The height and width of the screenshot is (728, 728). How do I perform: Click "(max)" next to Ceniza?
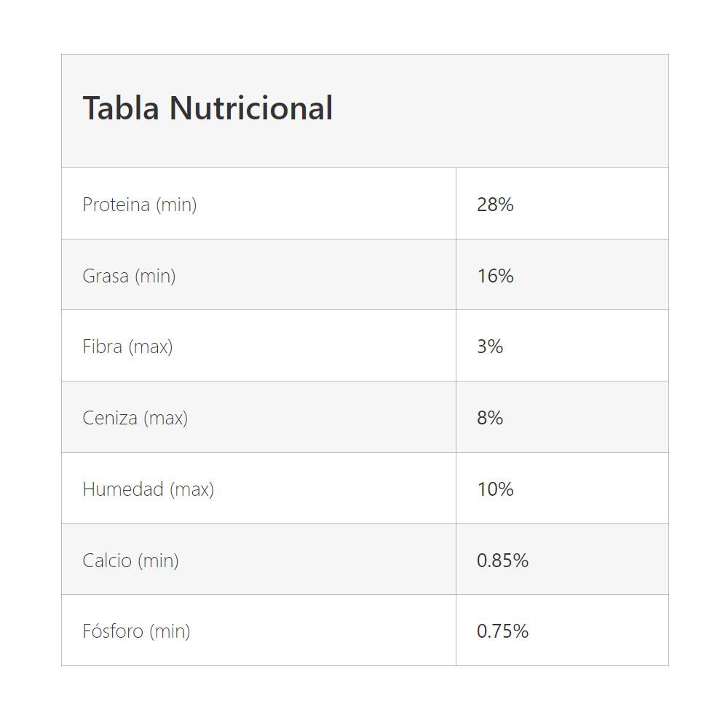click(165, 418)
